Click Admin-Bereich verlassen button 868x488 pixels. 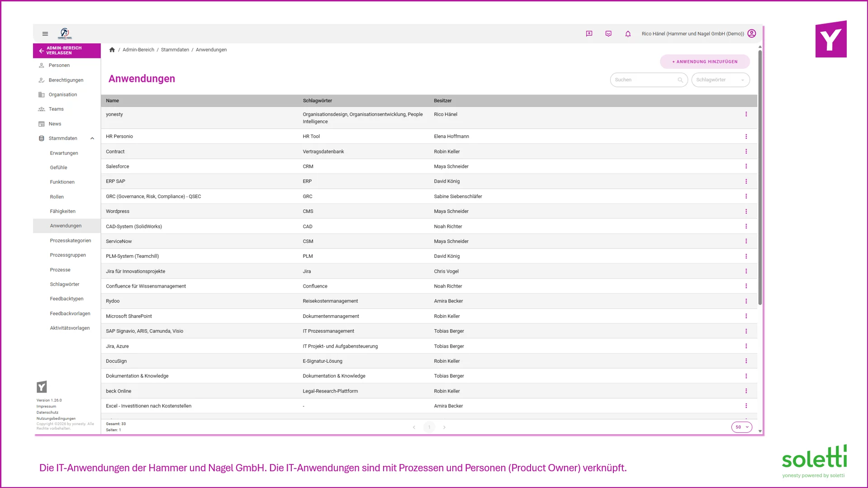(x=67, y=51)
